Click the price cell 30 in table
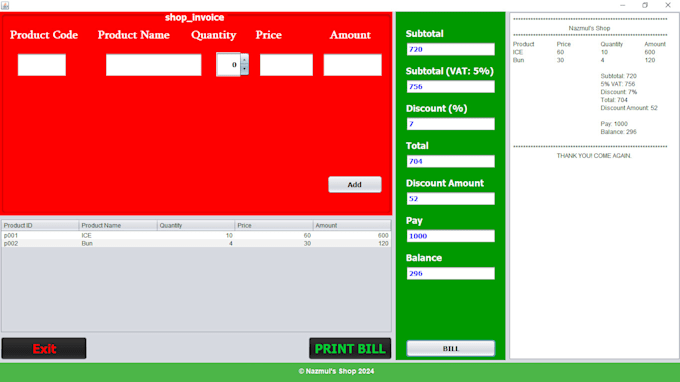This screenshot has height=382, width=680. [274, 244]
